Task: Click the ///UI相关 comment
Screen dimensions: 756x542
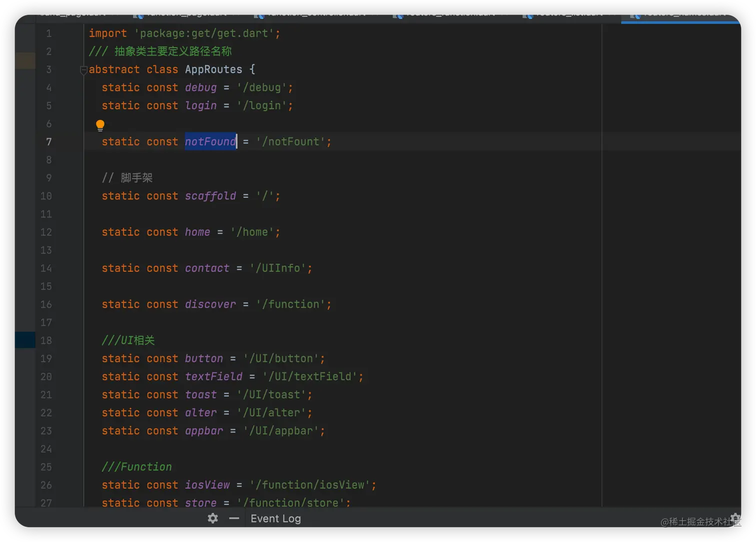Action: point(128,340)
